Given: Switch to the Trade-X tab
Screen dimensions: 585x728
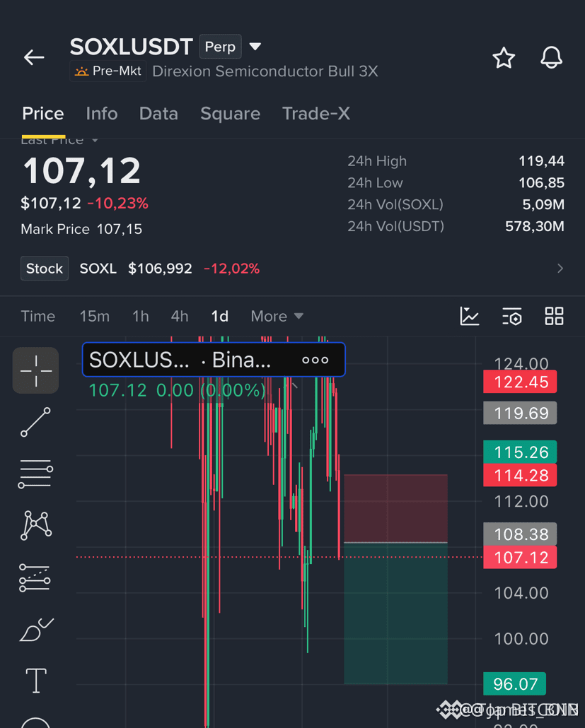Looking at the screenshot, I should point(316,114).
